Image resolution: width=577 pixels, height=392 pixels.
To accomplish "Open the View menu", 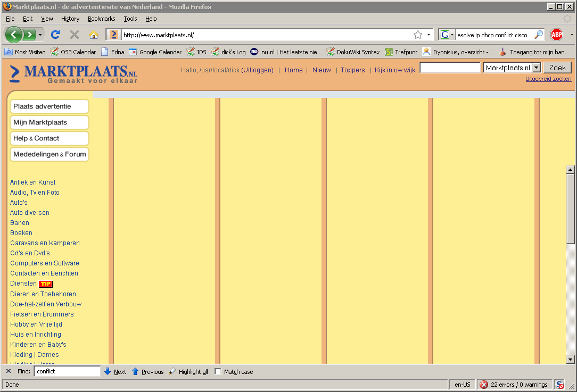I will click(47, 19).
